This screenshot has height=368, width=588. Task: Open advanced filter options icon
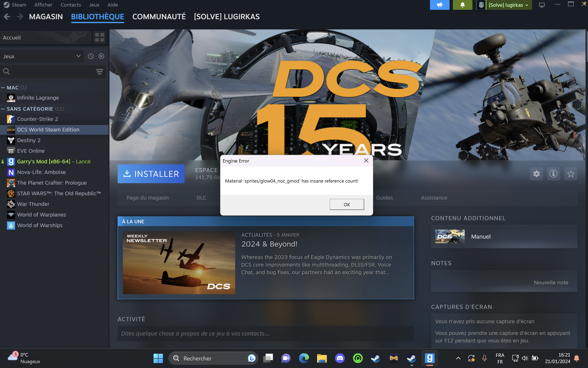click(100, 72)
